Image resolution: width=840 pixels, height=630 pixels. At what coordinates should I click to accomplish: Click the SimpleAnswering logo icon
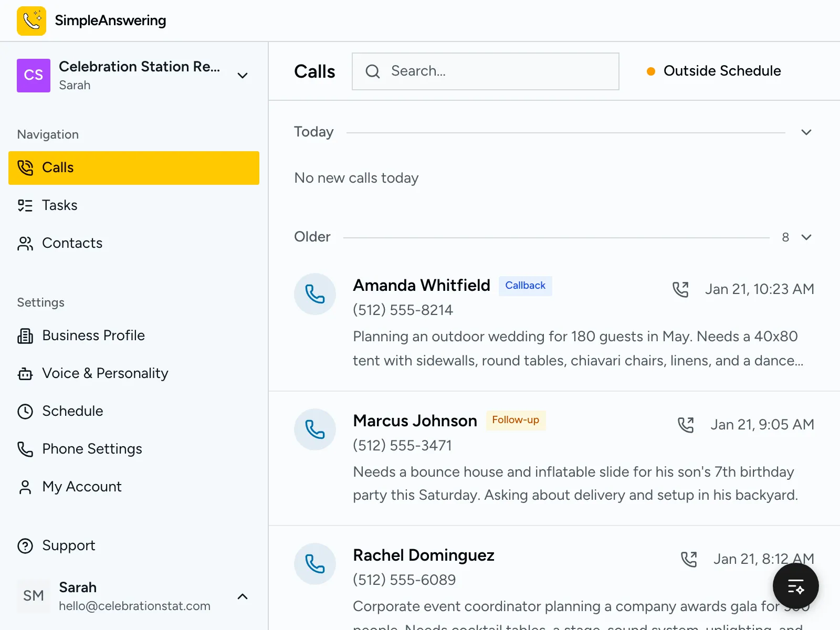[x=31, y=20]
